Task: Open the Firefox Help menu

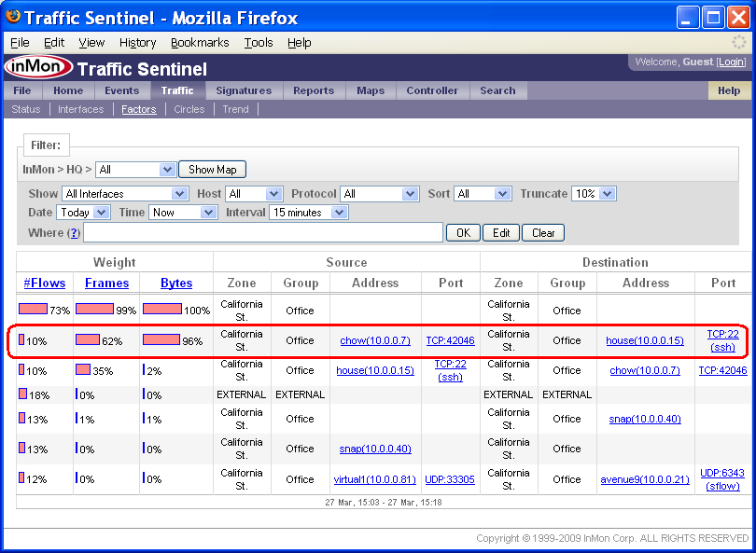Action: [300, 43]
